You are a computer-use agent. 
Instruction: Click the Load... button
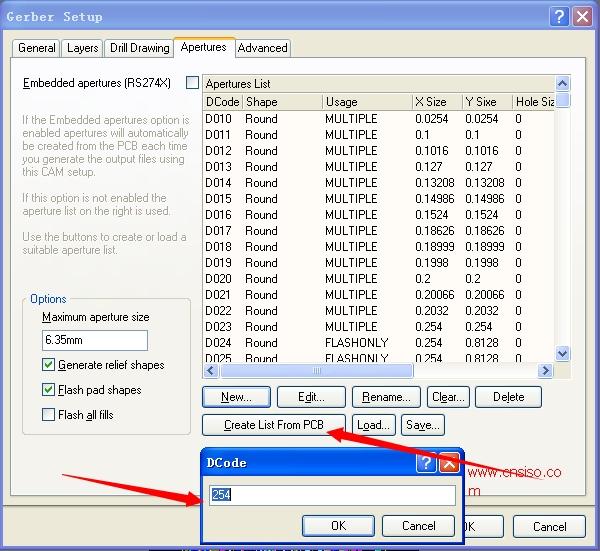[x=373, y=425]
